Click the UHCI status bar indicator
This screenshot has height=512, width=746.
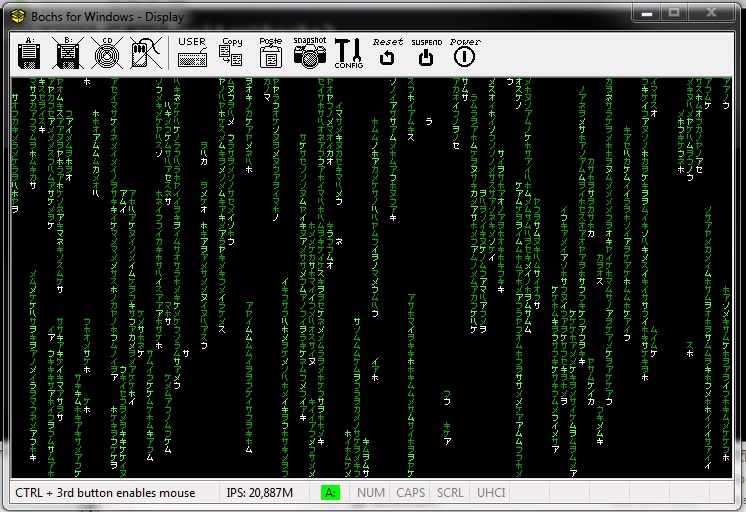[x=491, y=492]
